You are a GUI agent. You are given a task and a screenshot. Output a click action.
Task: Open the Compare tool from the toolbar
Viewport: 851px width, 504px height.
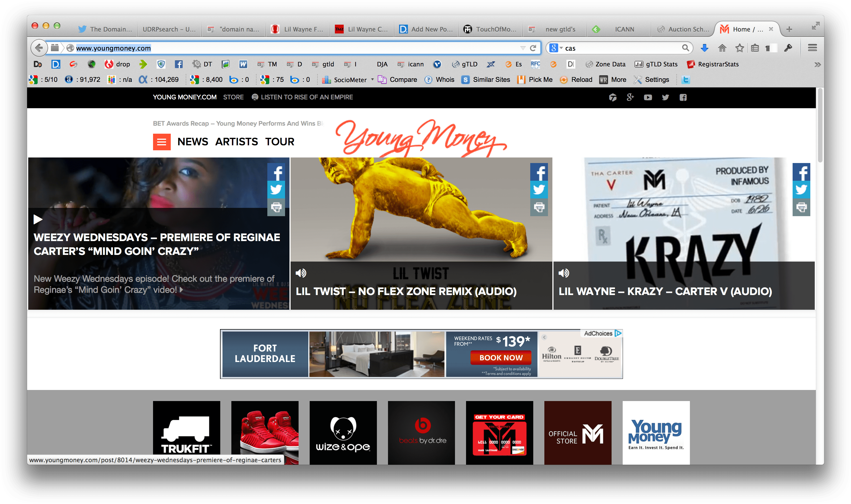coord(397,79)
